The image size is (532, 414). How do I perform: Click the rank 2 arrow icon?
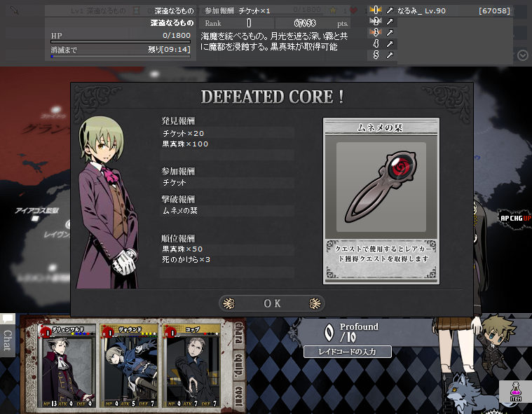[390, 22]
